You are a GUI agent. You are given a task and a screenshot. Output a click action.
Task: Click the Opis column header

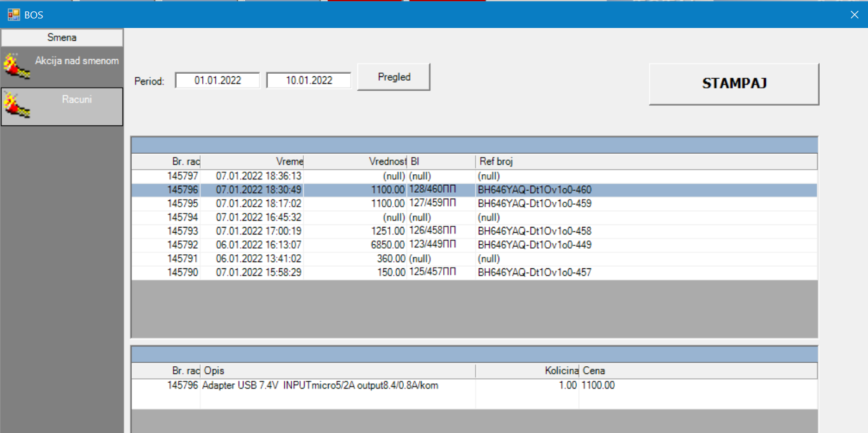click(337, 371)
